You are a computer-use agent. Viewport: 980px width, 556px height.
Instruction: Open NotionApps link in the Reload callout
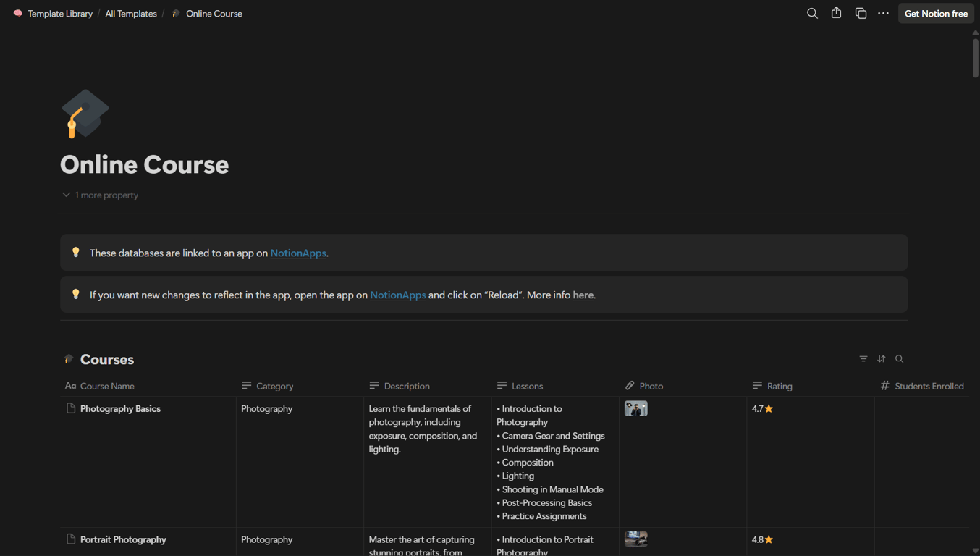(398, 295)
